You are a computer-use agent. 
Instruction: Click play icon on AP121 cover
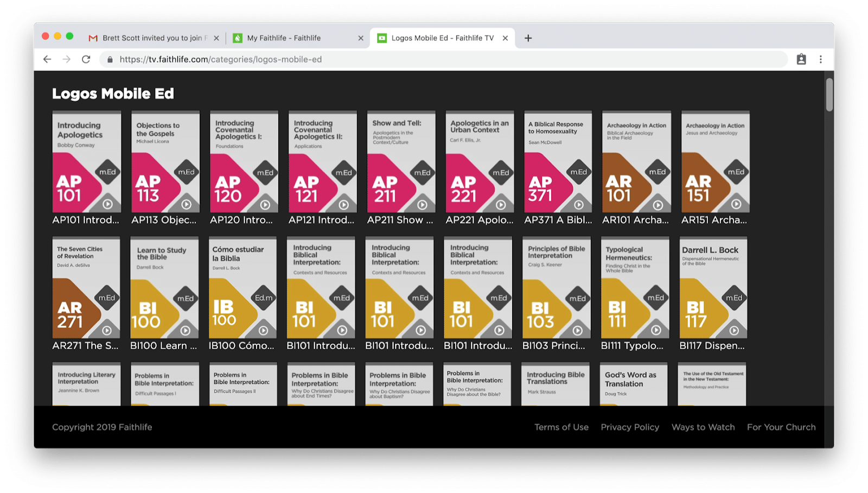(x=343, y=205)
